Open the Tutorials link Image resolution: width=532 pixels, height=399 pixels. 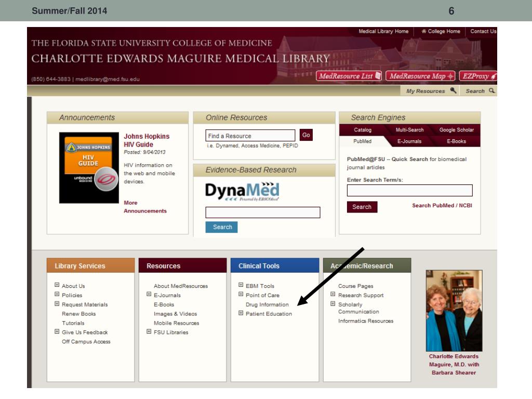[73, 323]
